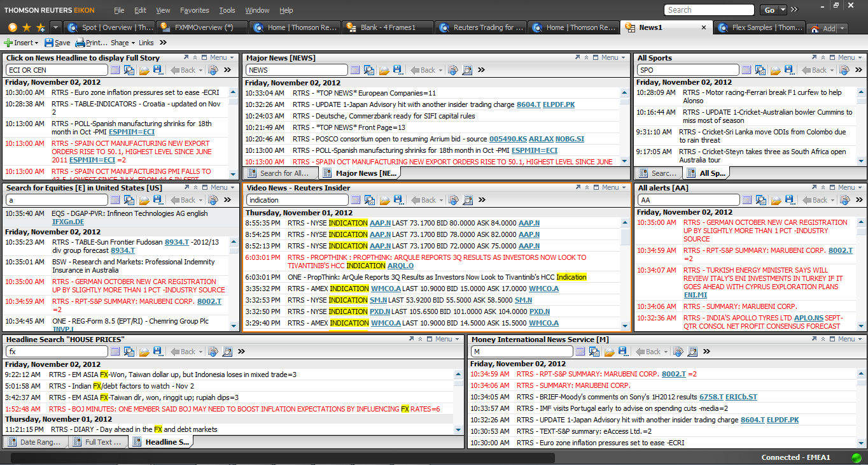Click open folder icon in All alerts panel
This screenshot has height=465, width=868.
coord(776,200)
